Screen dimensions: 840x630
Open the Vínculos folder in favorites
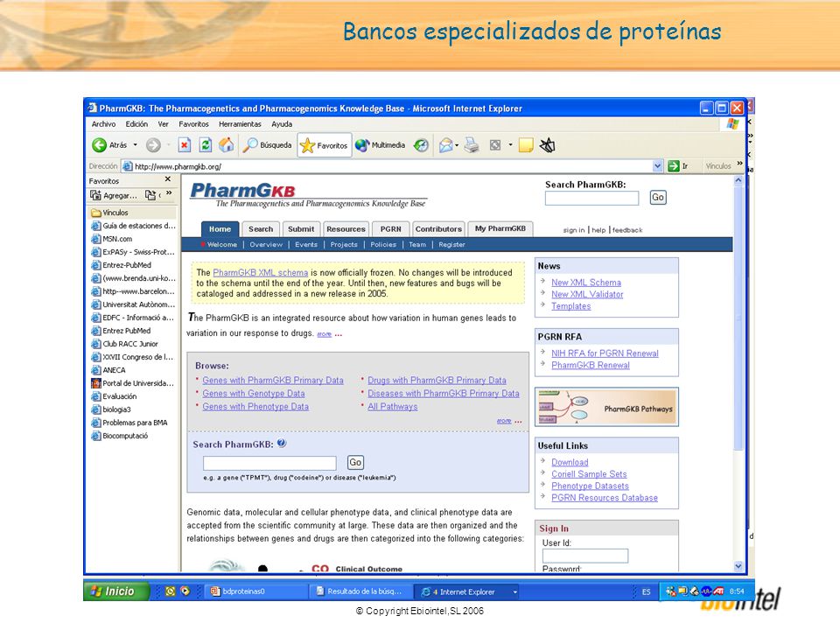click(110, 213)
